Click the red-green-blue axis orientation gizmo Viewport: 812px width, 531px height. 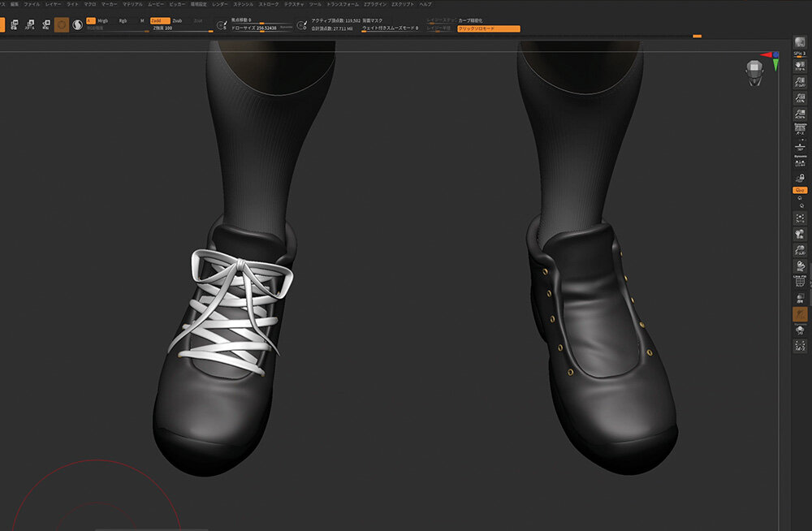(x=771, y=59)
